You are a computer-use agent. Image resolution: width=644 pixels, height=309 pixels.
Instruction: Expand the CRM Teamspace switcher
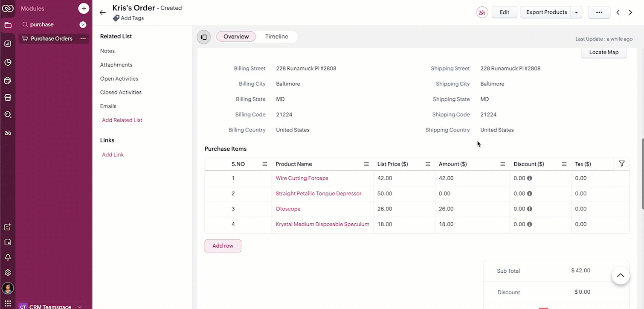pyautogui.click(x=80, y=306)
